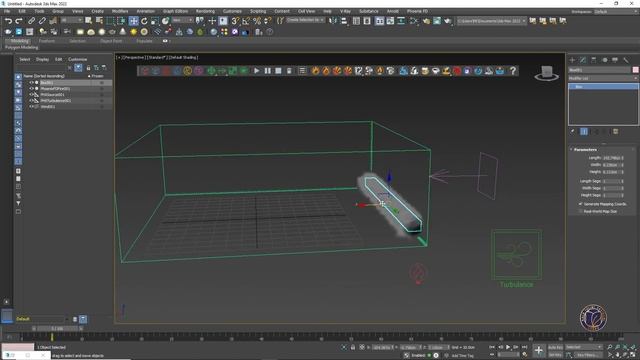
Task: Click the ViewCube in the viewport corner
Action: [x=547, y=73]
